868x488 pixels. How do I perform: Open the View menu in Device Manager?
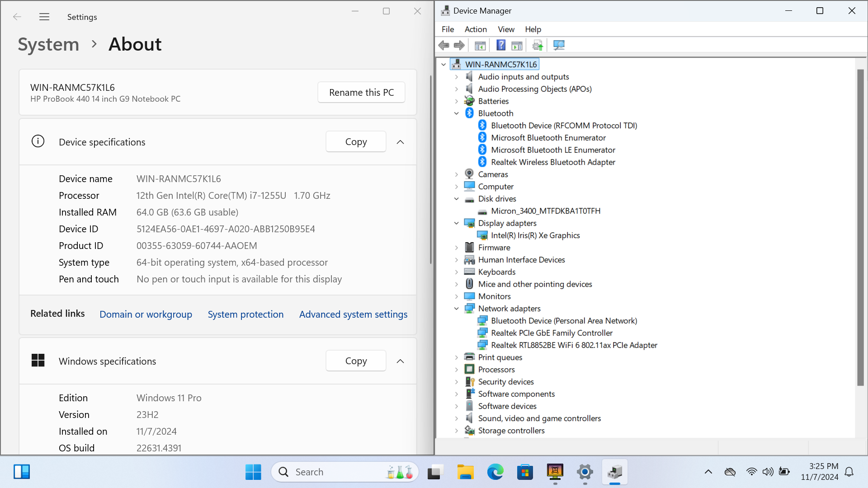tap(506, 29)
